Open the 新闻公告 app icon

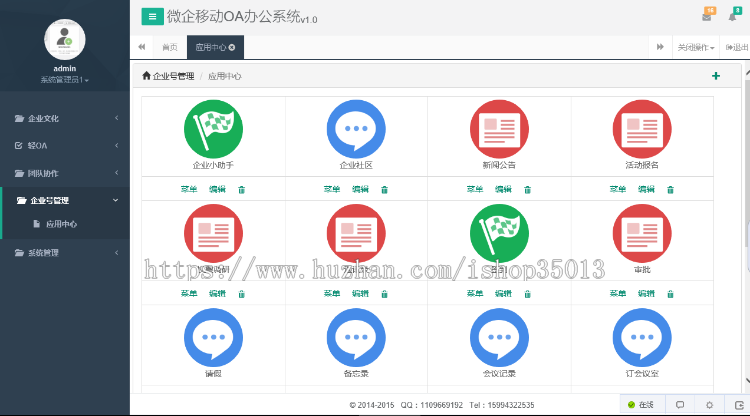[499, 129]
